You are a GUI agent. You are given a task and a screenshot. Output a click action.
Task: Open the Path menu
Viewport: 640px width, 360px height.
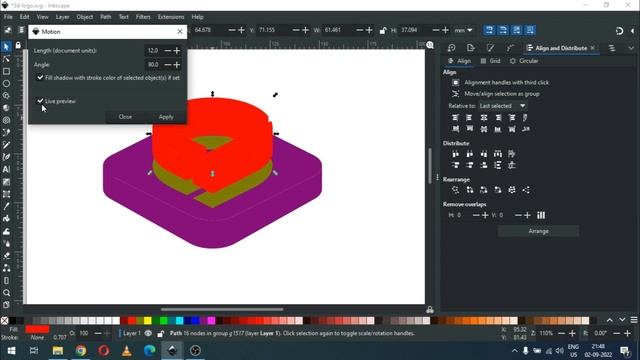(106, 17)
